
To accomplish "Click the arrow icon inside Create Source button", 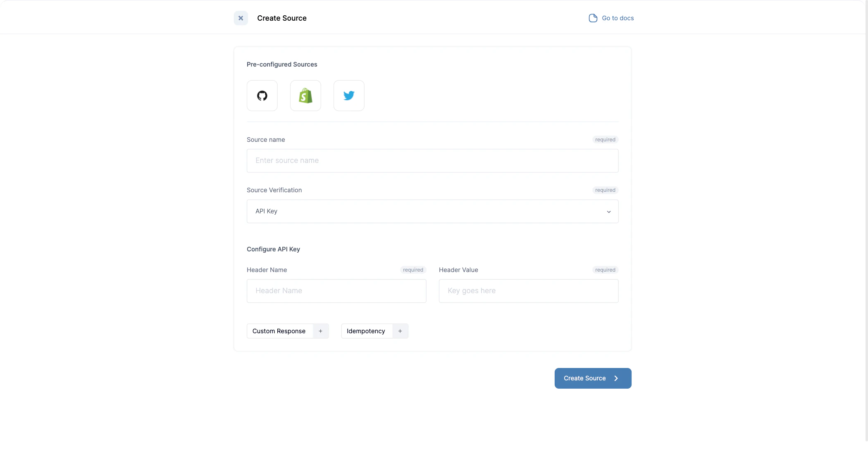I will tap(616, 378).
